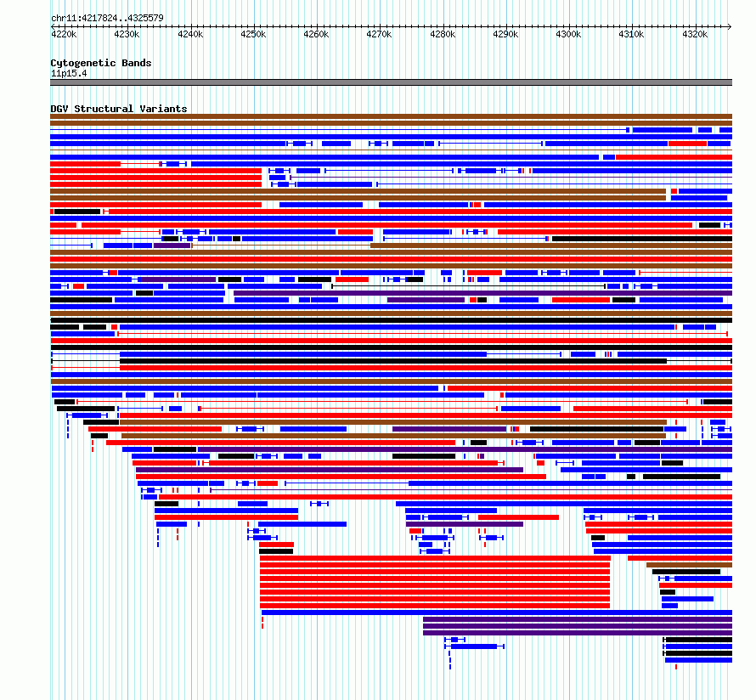This screenshot has height=700, width=756.
Task: Open the Cytogenetic Bands track title
Action: [101, 63]
